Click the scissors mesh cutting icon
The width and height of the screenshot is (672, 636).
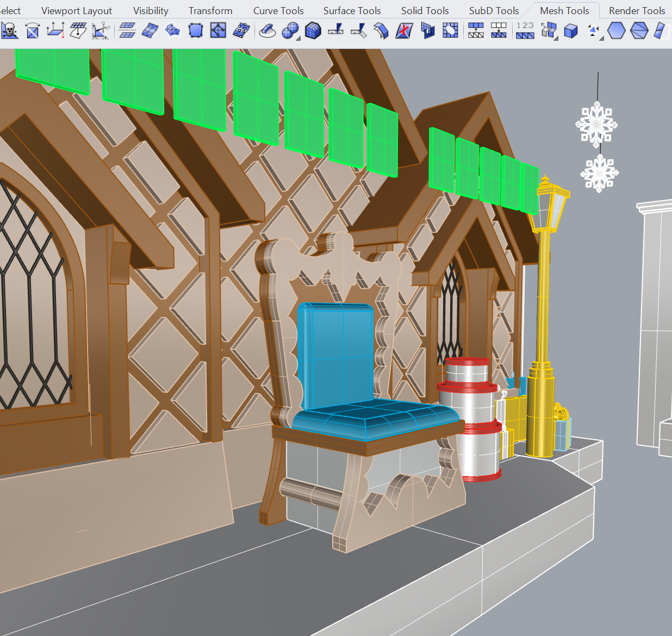(x=101, y=30)
